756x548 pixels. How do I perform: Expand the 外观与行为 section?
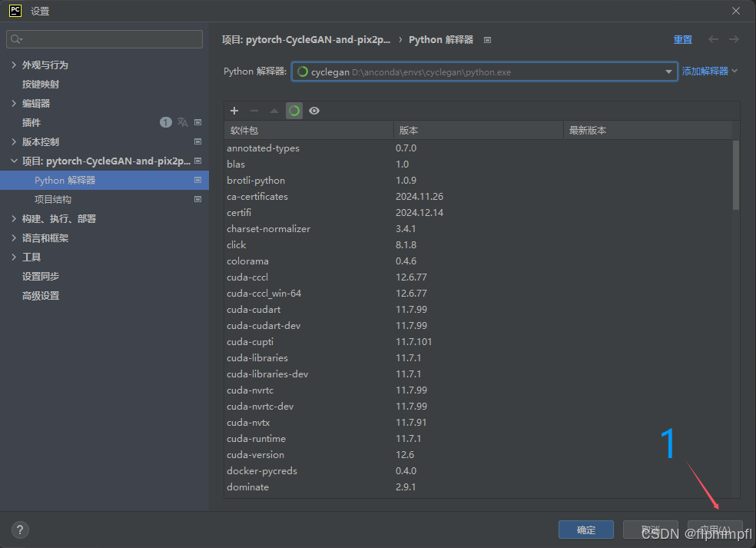[14, 65]
